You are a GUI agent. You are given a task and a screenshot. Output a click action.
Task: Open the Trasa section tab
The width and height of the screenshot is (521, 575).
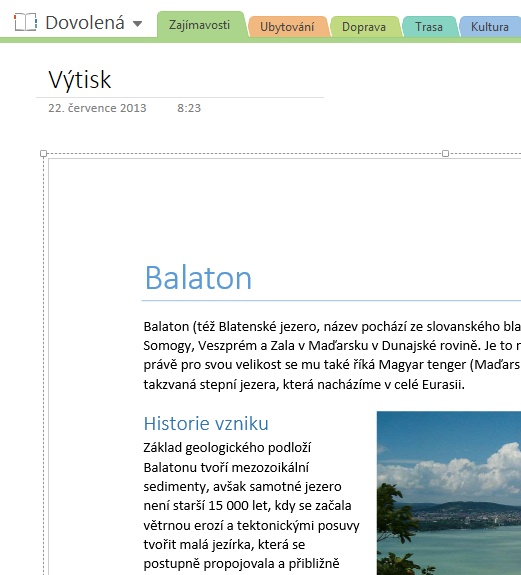(429, 27)
